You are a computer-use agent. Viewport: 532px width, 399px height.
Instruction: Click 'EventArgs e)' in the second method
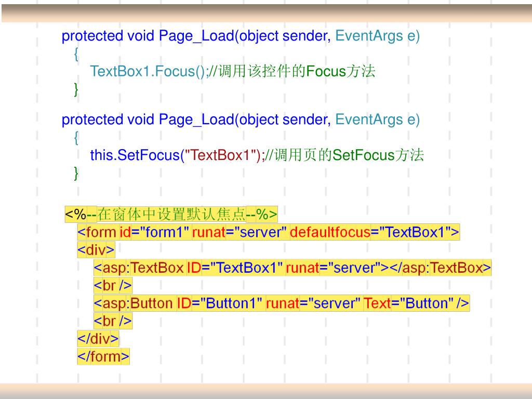[378, 120]
